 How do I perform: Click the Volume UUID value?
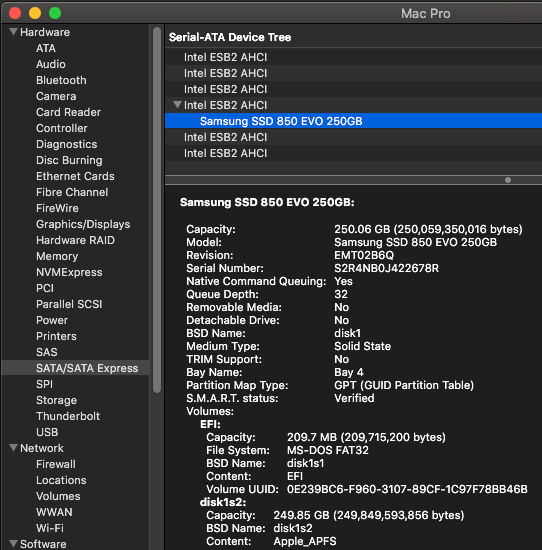coord(407,489)
